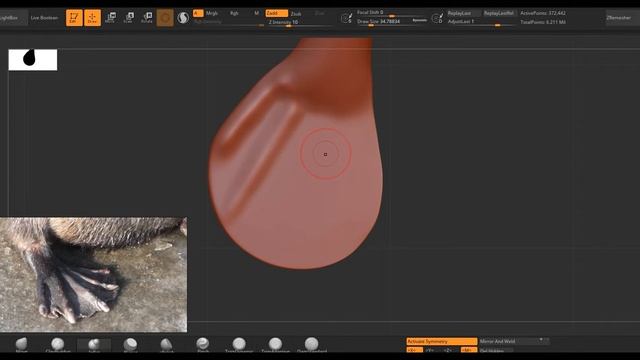Toggle Z axis symmetry
This screenshot has width=640, height=360.
pos(448,350)
